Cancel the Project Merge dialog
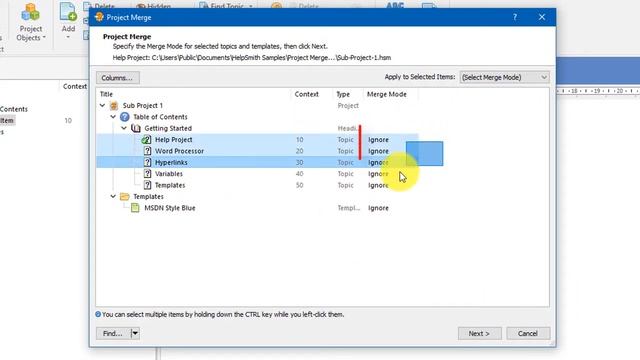 coord(528,333)
